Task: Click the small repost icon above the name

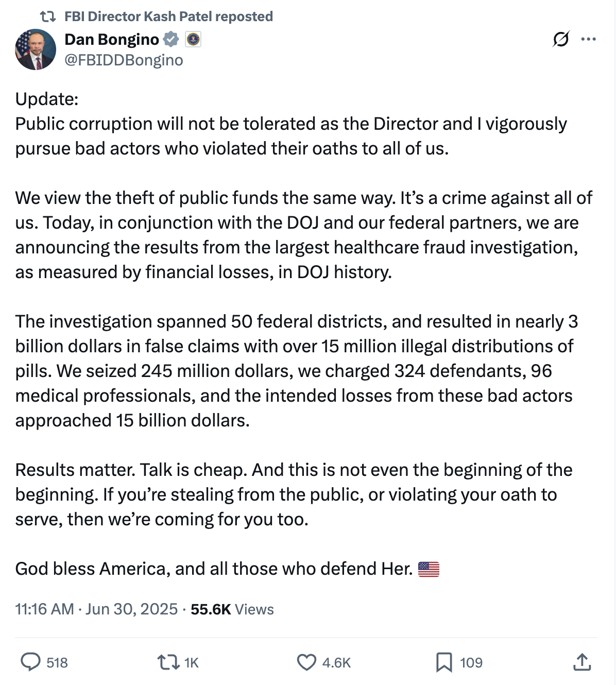Action: point(48,16)
